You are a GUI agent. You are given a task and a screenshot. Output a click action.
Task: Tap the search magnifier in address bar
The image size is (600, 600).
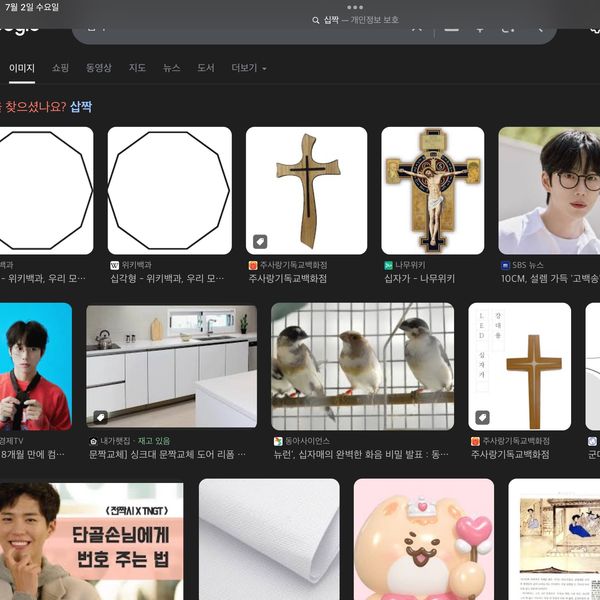(x=316, y=20)
